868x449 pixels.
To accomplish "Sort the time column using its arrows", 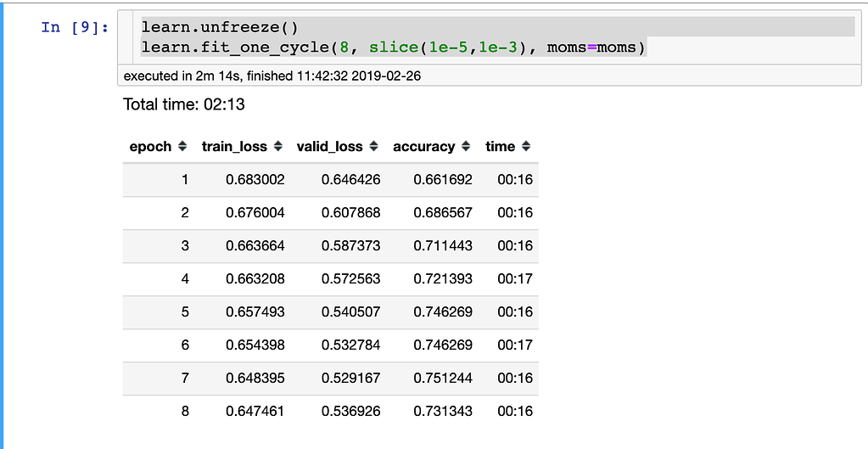I will point(526,147).
